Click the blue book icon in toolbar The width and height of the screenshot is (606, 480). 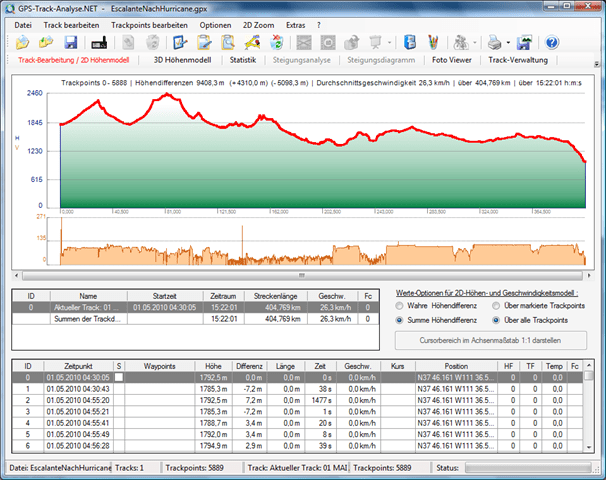tap(410, 43)
